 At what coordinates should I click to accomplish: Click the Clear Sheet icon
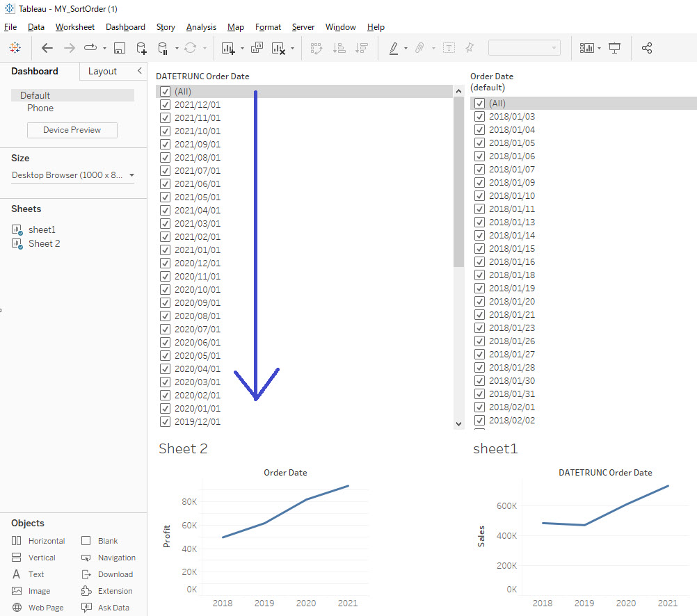click(x=278, y=48)
